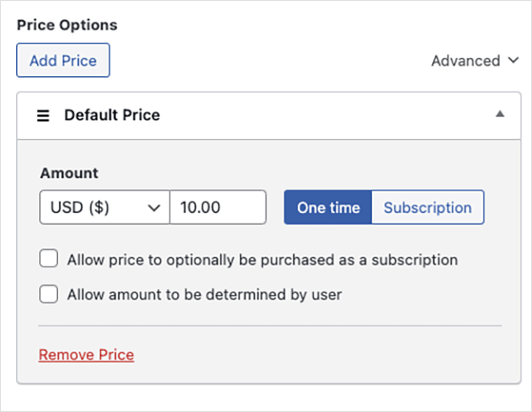
Task: Click the Default Price heading text
Action: click(112, 115)
